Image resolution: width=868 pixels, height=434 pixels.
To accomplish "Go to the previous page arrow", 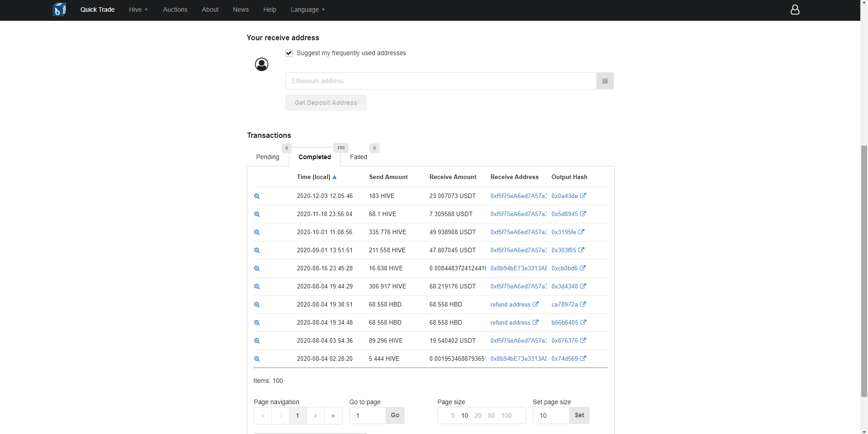I will pyautogui.click(x=280, y=415).
